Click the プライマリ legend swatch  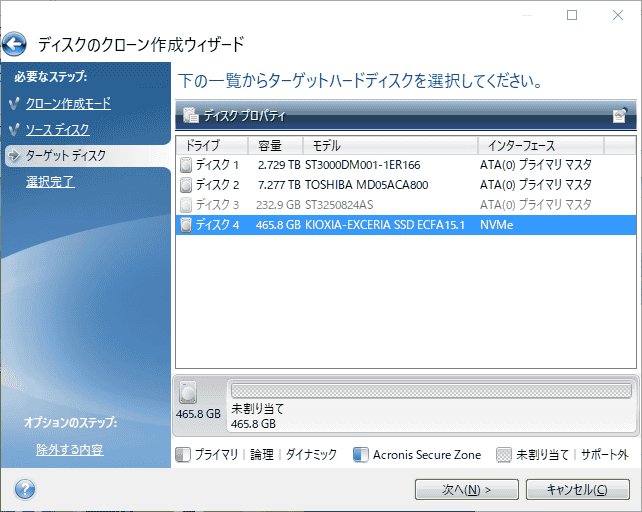183,455
